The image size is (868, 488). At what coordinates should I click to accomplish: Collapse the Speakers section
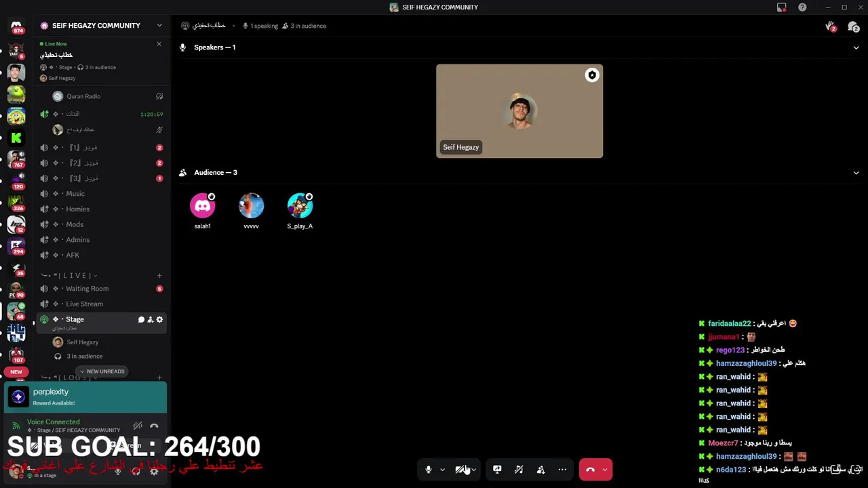[856, 47]
